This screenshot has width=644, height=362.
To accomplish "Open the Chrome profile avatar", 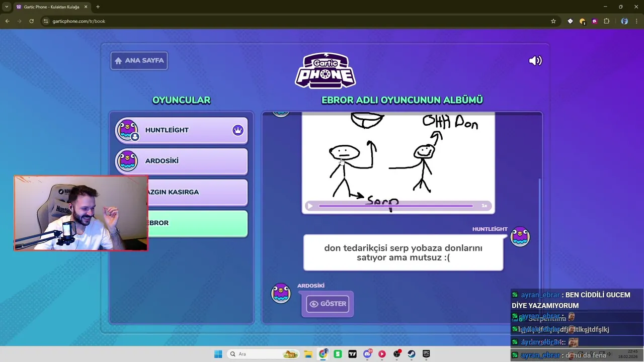I will pos(624,21).
